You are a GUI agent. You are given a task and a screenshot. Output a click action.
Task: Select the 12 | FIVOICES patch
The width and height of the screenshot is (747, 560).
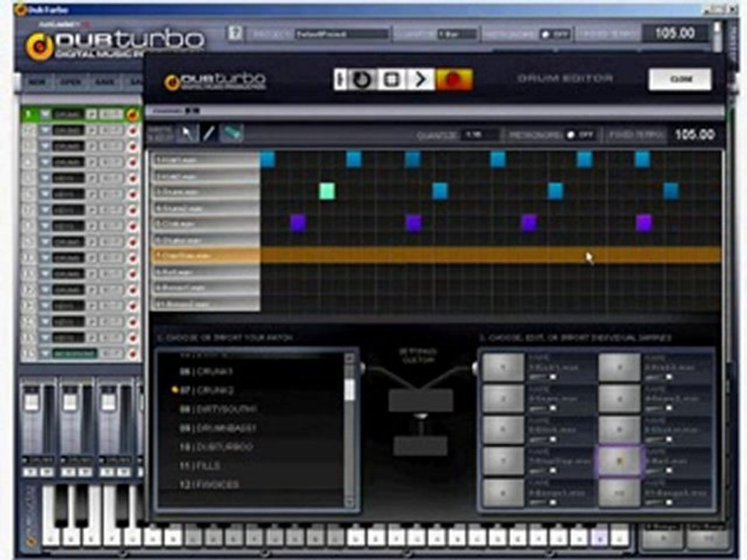pyautogui.click(x=209, y=485)
